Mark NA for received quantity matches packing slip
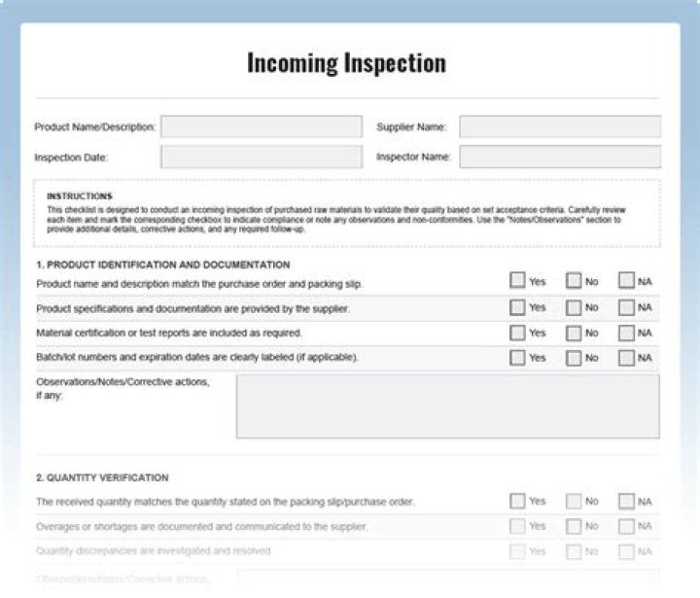Viewport: 700px width, 598px height. [x=626, y=501]
